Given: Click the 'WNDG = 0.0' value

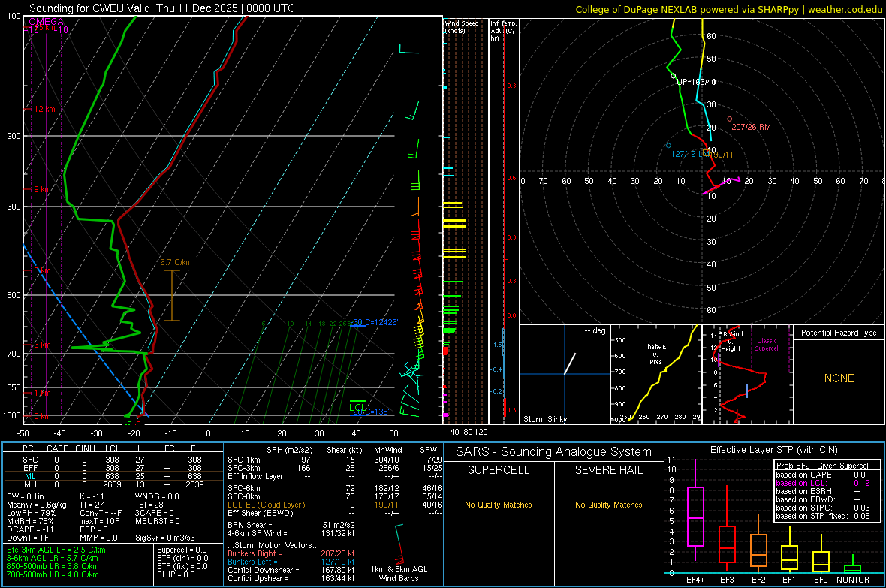Looking at the screenshot, I should 157,496.
